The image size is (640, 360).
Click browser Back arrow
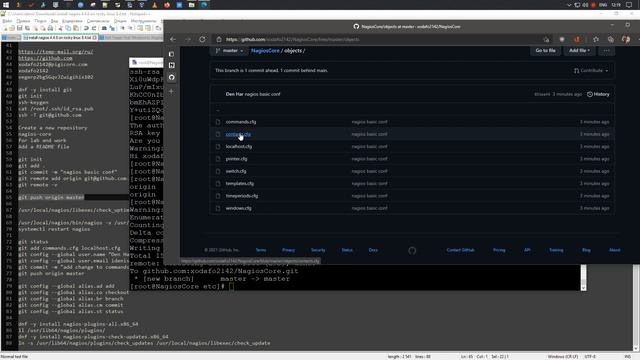click(173, 39)
